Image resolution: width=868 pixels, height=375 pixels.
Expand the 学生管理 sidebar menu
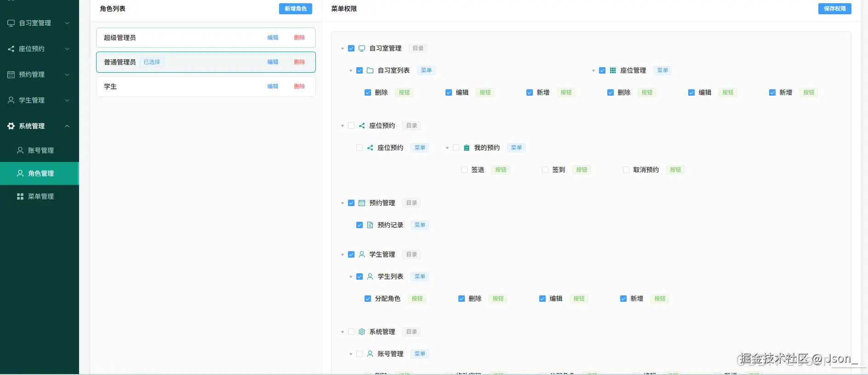pos(40,100)
